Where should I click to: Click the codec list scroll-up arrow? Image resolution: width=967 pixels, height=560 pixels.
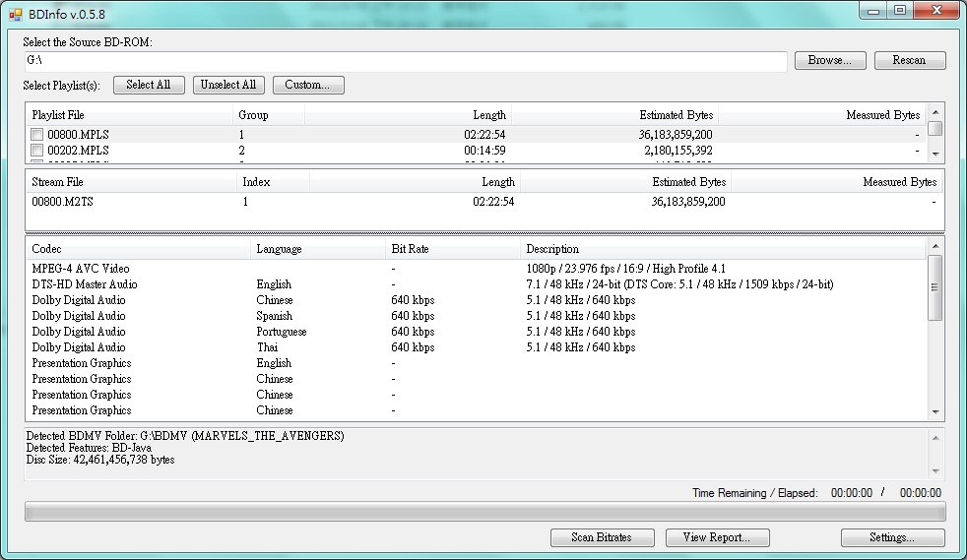[x=935, y=246]
